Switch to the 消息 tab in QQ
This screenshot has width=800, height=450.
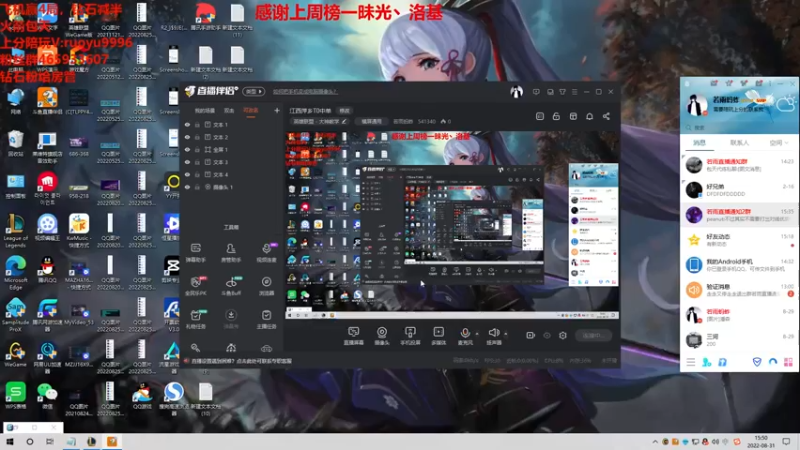point(699,143)
